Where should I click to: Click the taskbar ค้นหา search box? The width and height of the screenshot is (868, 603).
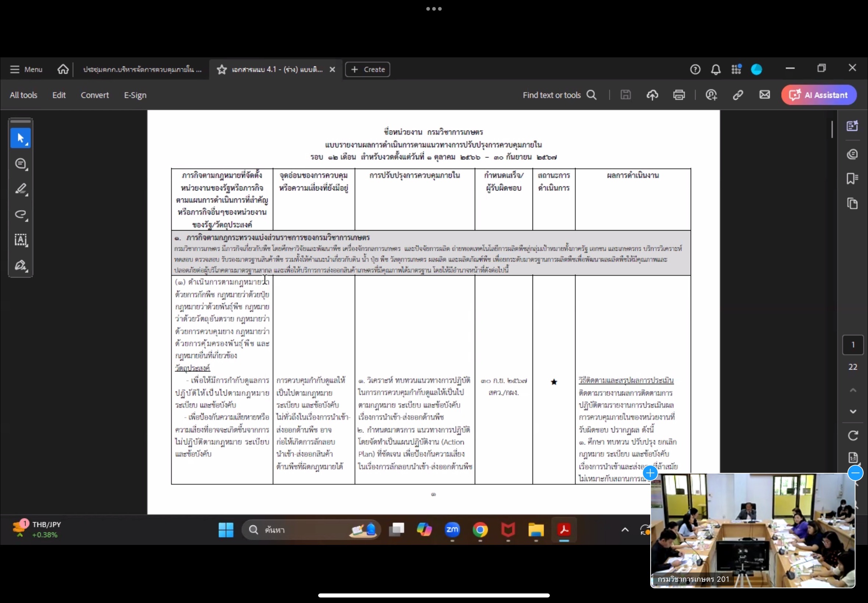[311, 530]
